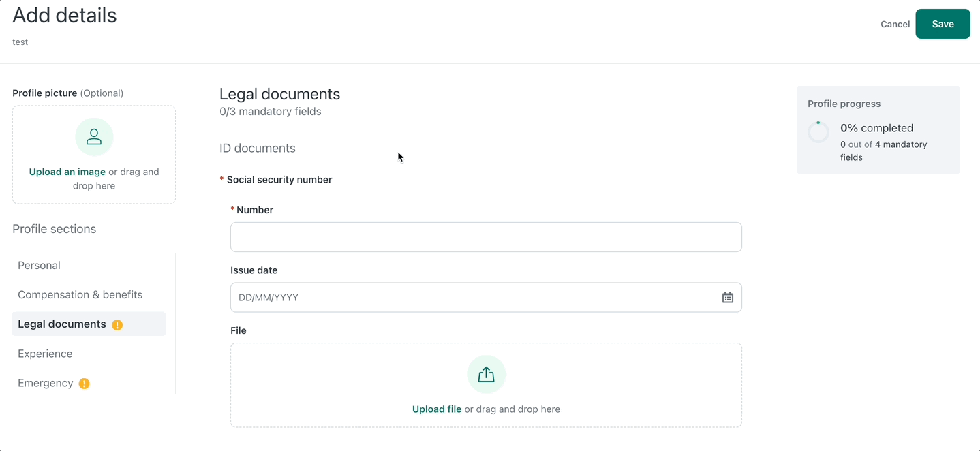The width and height of the screenshot is (980, 451).
Task: Cancel adding details
Action: point(895,24)
